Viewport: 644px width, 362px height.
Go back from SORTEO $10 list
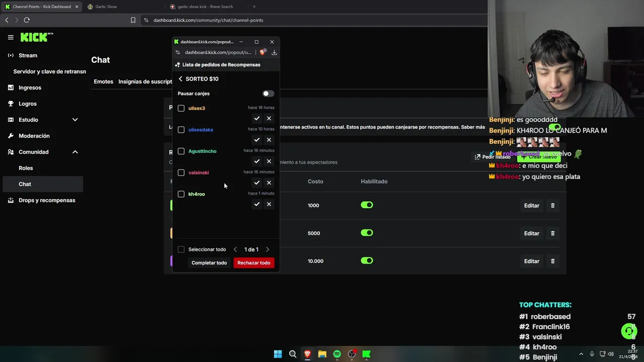point(181,79)
